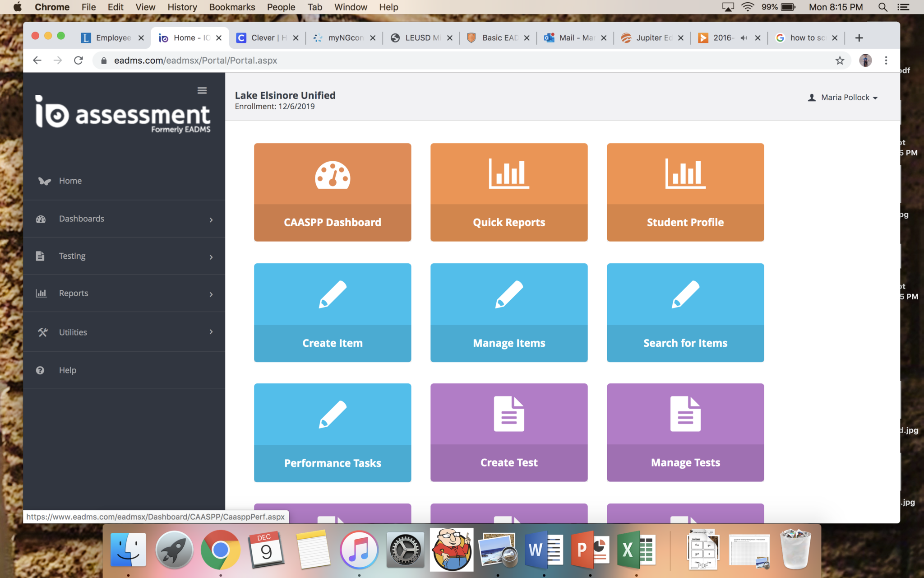Screen dimensions: 924x578
Task: Click the Create Item pencil icon
Action: (x=333, y=294)
